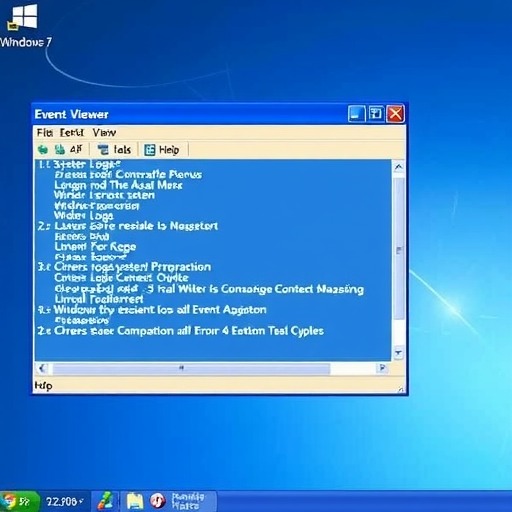This screenshot has height=512, width=512.
Task: Click the blue list icon in toolbar
Action: [x=103, y=150]
